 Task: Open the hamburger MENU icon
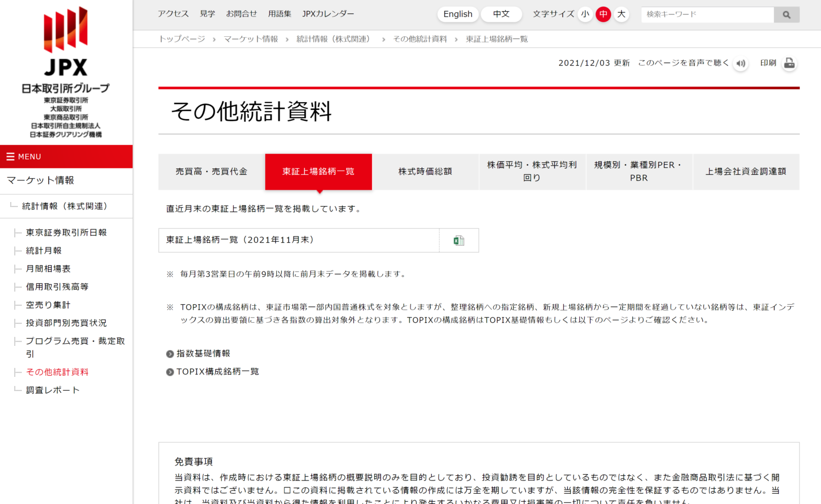click(x=11, y=156)
